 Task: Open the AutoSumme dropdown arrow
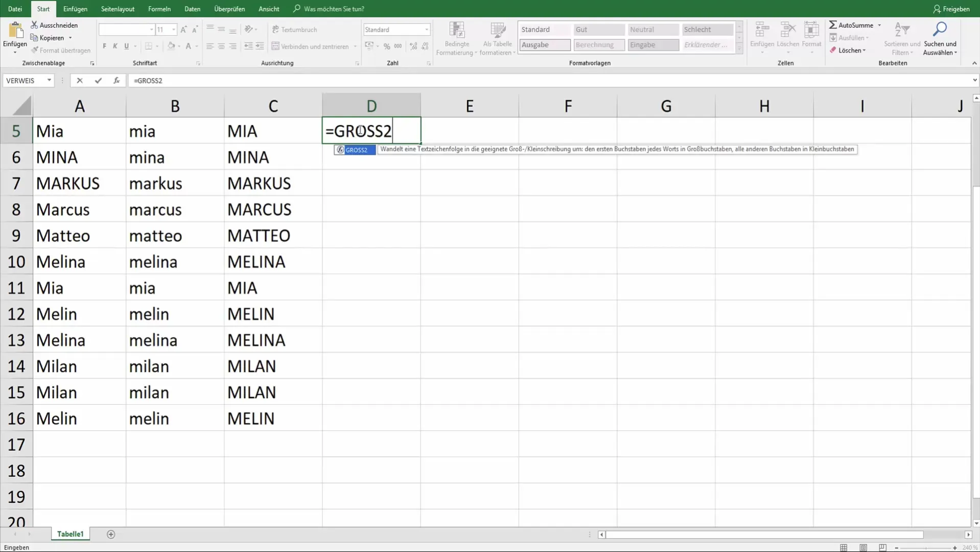pyautogui.click(x=879, y=25)
